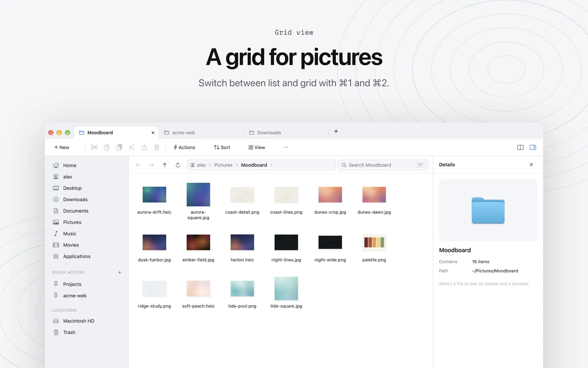This screenshot has height=368, width=588.
Task: Open Home in the sidebar
Action: (x=87, y=166)
